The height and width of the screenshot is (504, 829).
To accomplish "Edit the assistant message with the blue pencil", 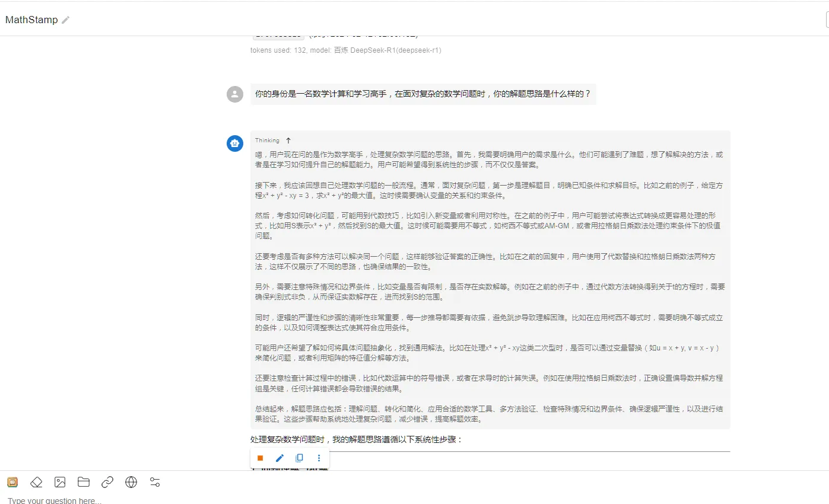I will coord(279,458).
